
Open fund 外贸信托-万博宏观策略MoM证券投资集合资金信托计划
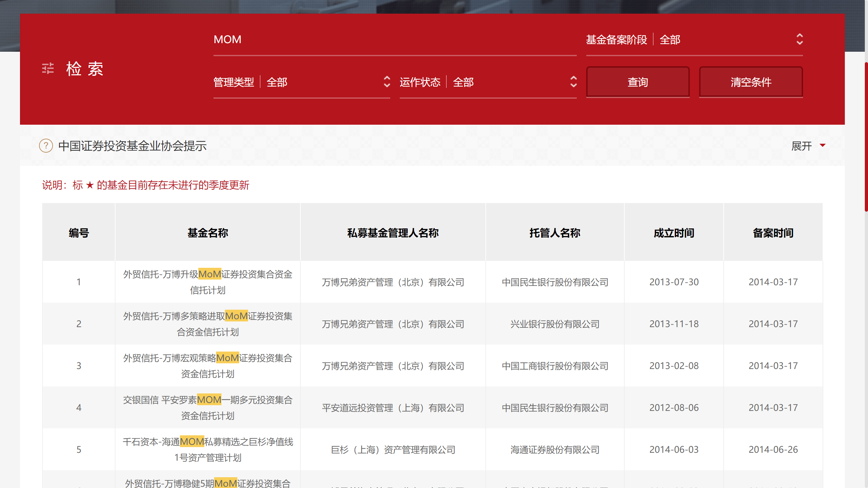pos(207,366)
